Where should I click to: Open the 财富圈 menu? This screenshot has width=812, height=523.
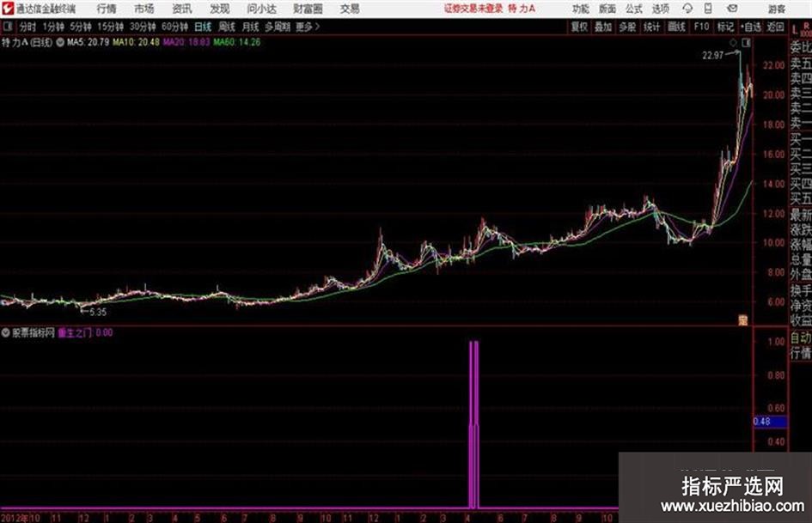point(308,9)
